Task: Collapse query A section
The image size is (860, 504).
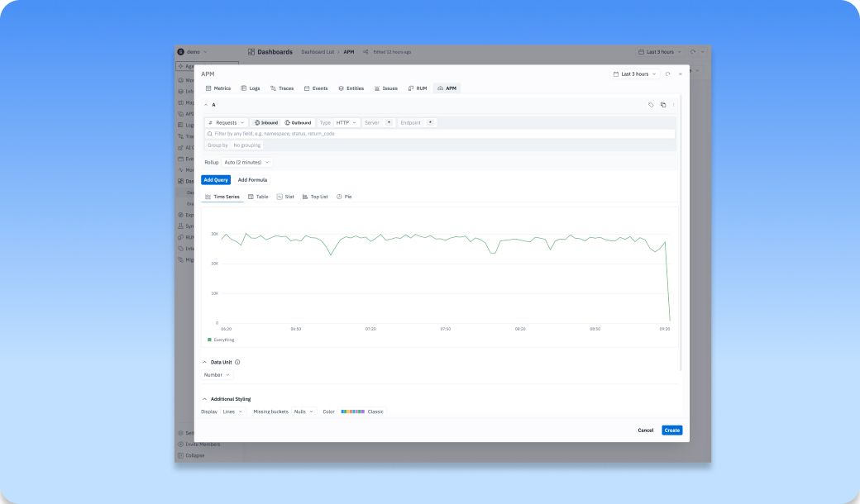Action: click(x=206, y=105)
